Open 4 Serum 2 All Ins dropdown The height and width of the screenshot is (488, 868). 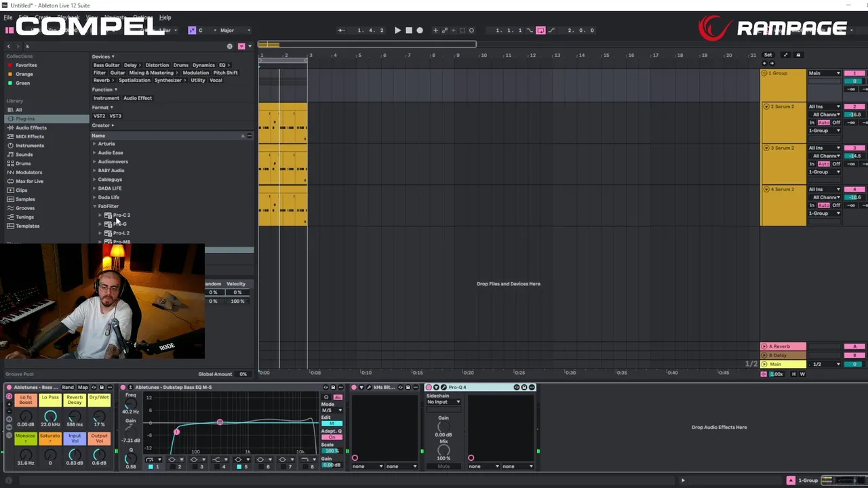pos(824,189)
